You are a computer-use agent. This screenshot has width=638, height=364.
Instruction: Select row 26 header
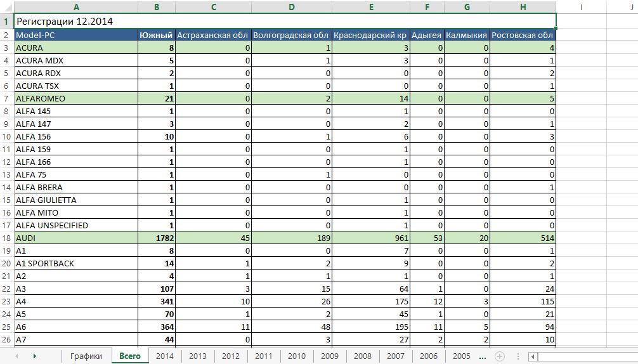6,340
